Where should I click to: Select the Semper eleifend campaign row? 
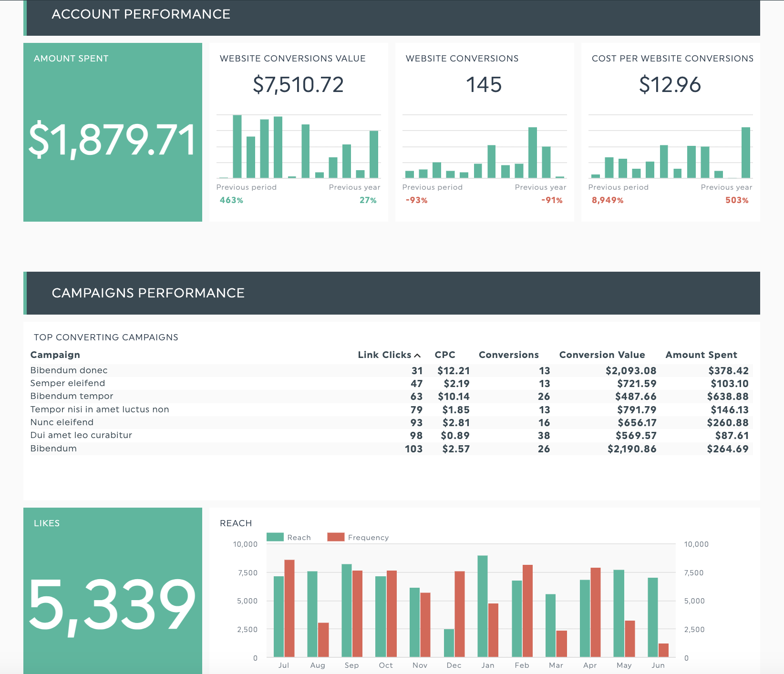coord(68,383)
